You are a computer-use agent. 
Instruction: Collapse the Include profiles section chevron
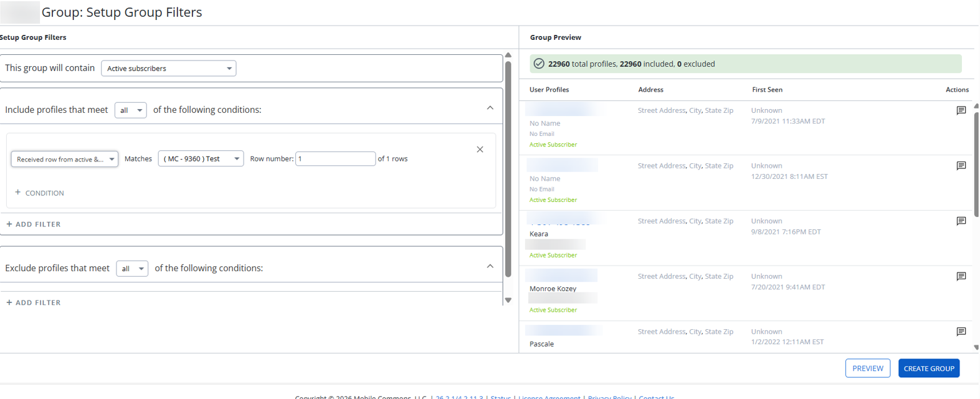pos(490,108)
